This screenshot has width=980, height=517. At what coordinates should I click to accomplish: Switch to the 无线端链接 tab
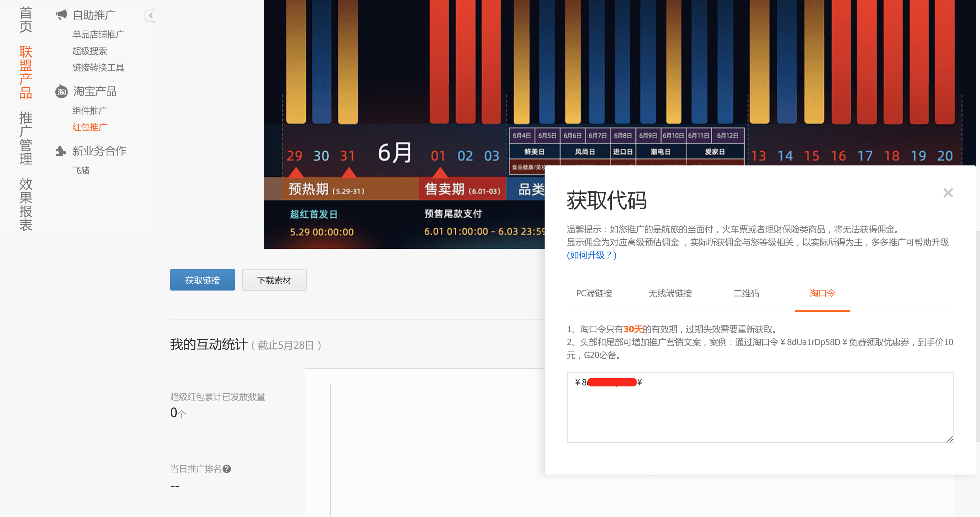tap(670, 293)
